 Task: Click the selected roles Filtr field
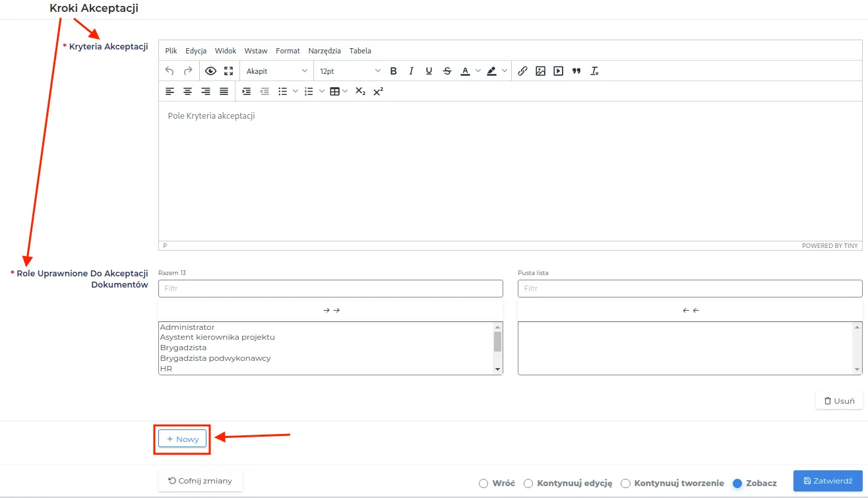click(x=690, y=288)
